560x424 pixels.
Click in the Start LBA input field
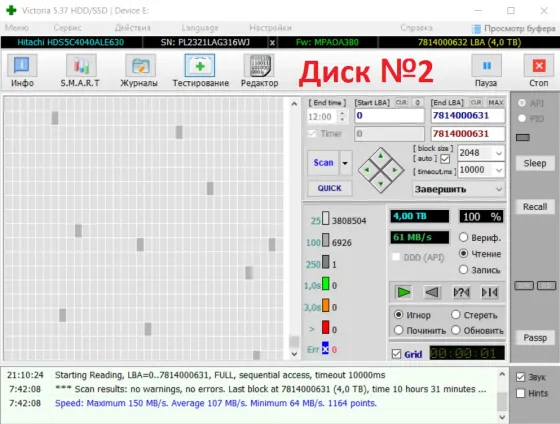(x=389, y=116)
